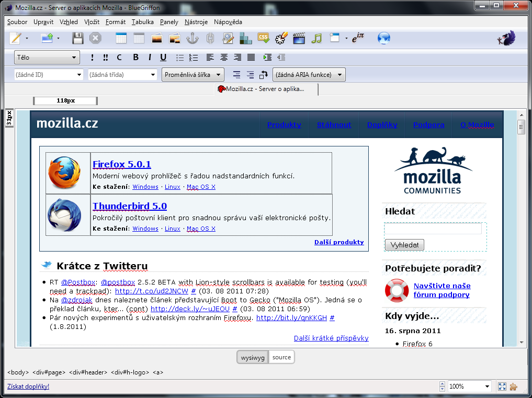Screen dimensions: 532x398
Task: Decrease the indent
Action: point(281,58)
